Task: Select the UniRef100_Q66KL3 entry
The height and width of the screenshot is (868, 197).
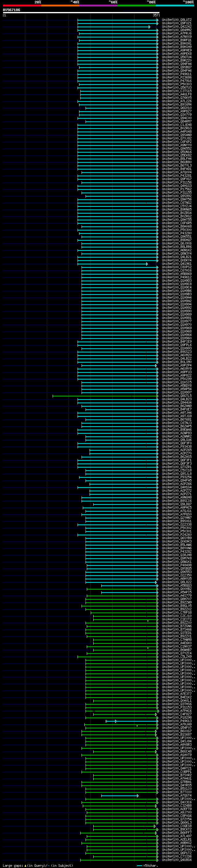Action: point(177,822)
